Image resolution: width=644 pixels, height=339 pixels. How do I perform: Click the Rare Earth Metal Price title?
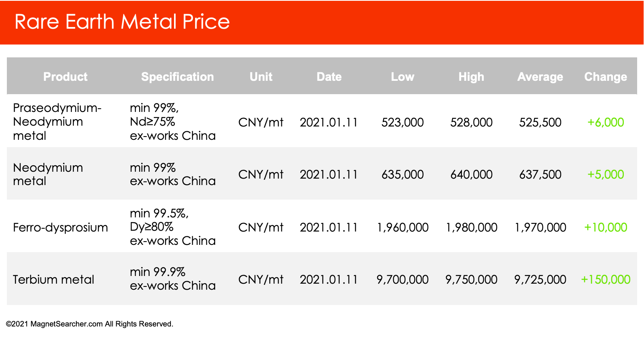click(x=122, y=22)
